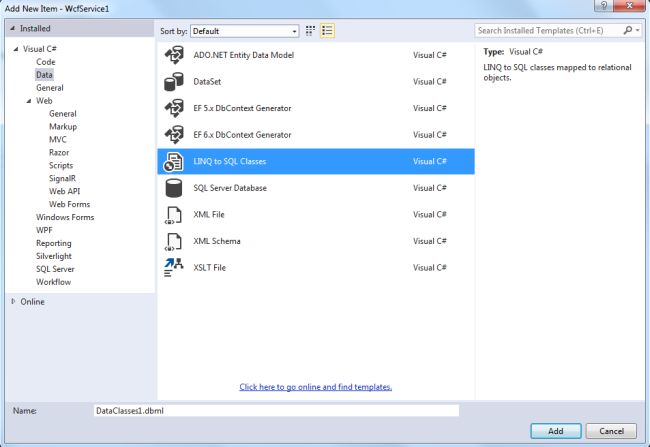Viewport: 650px width, 447px height.
Task: Select WPF category
Action: pos(44,230)
